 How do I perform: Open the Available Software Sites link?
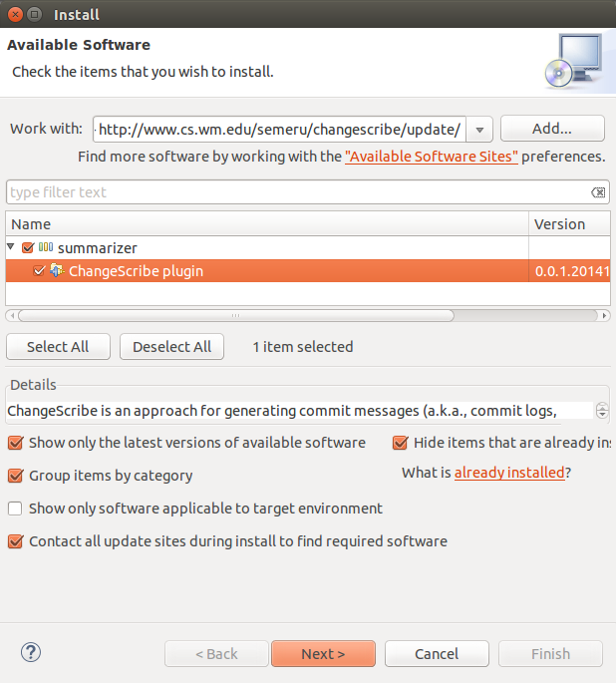pyautogui.click(x=431, y=157)
